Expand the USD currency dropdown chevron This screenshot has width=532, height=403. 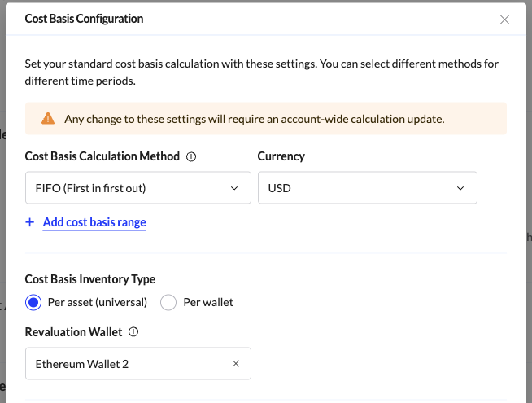460,188
